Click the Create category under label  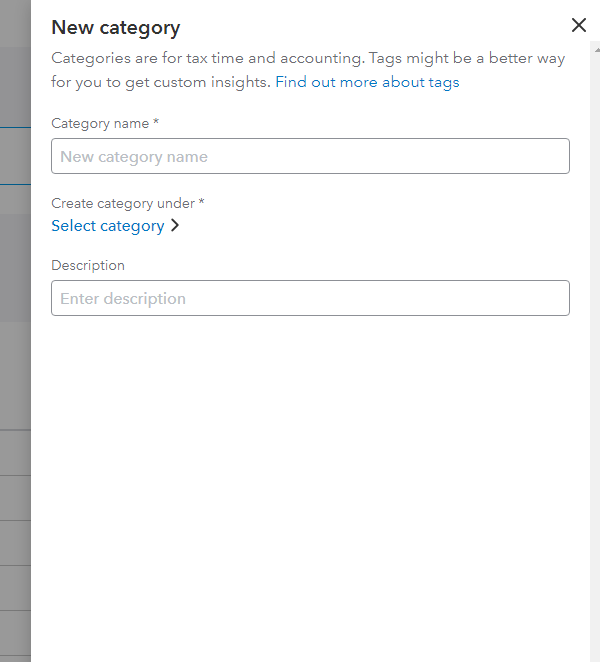point(122,203)
